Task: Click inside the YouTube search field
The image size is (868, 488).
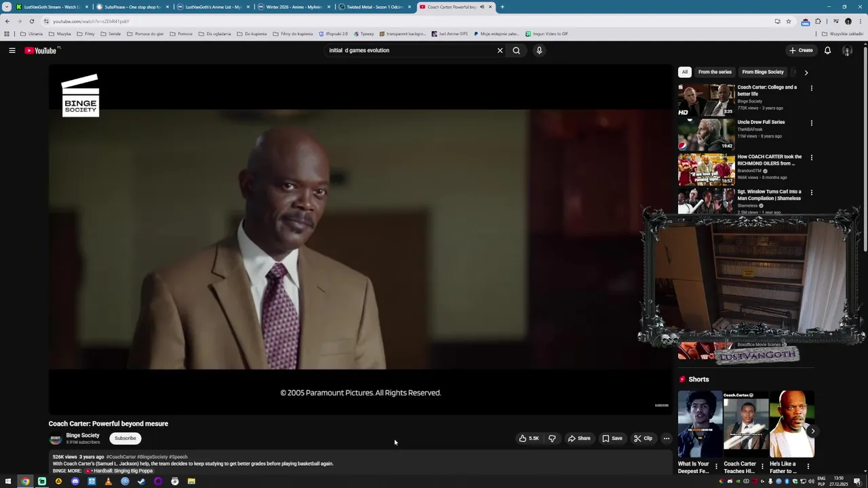Action: click(x=410, y=50)
